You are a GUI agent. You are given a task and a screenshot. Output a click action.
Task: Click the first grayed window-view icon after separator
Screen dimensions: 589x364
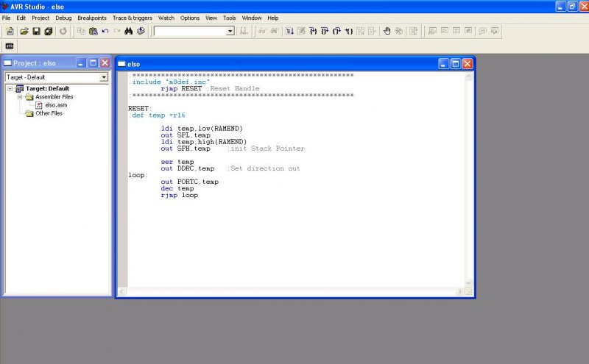point(432,31)
